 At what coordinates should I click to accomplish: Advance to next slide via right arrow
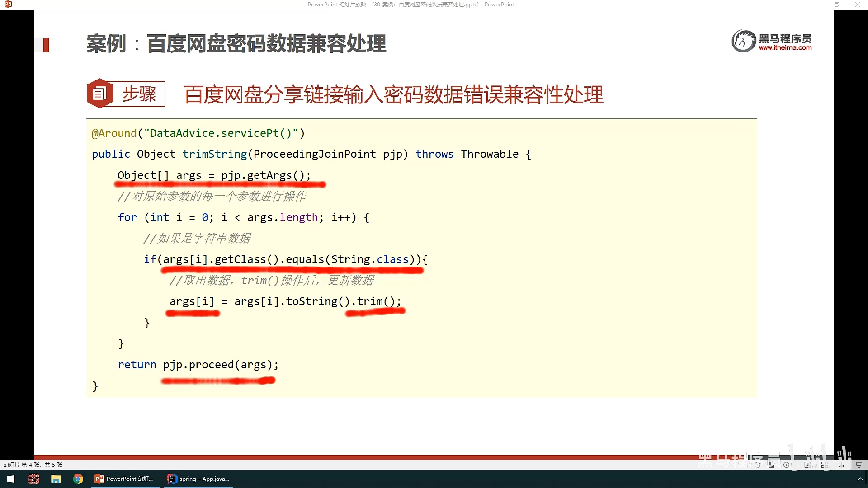pos(786,465)
